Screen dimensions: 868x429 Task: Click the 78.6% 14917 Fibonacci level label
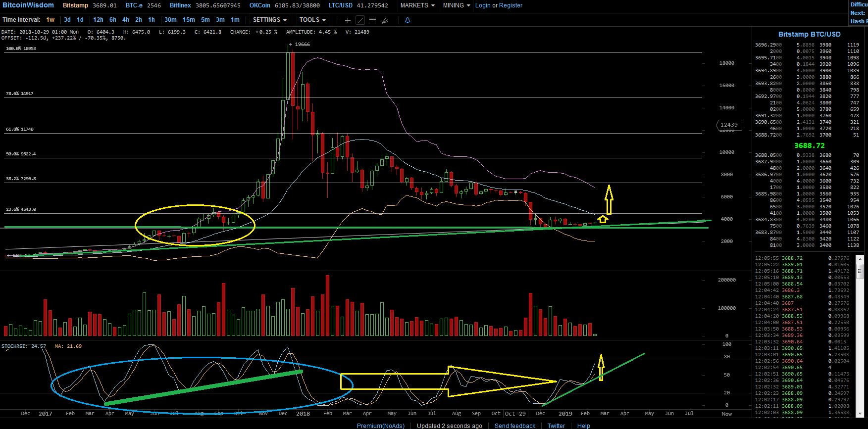[x=20, y=94]
